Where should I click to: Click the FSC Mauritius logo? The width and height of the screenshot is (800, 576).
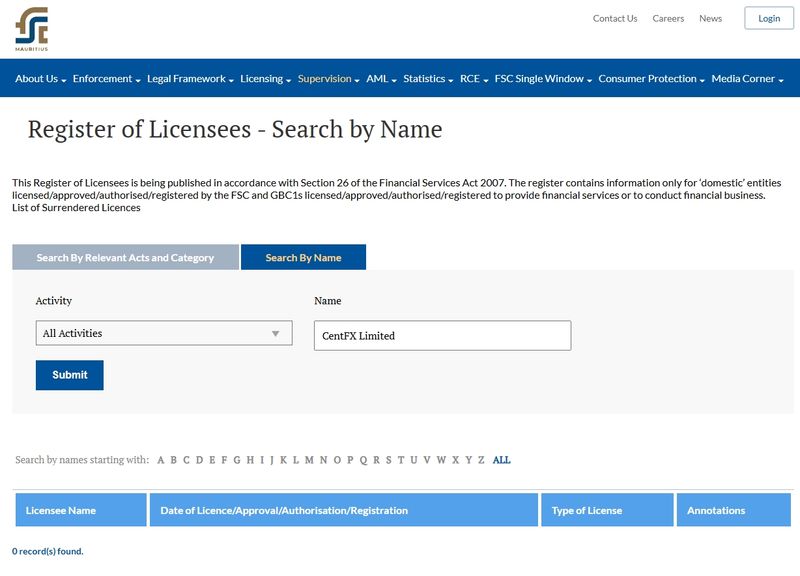coord(32,29)
